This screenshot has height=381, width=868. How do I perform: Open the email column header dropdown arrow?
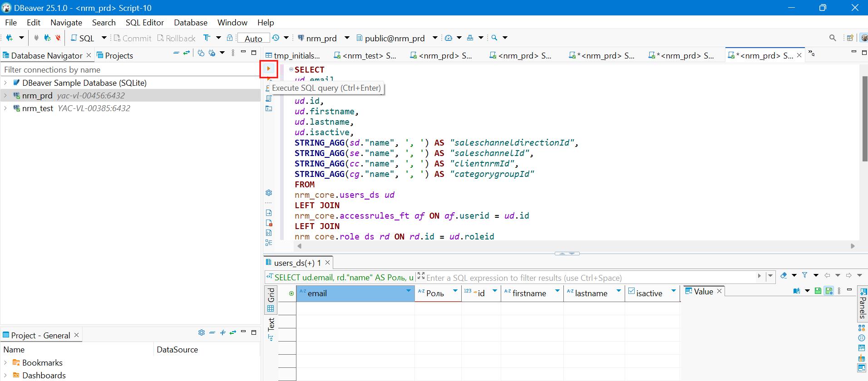pos(408,291)
